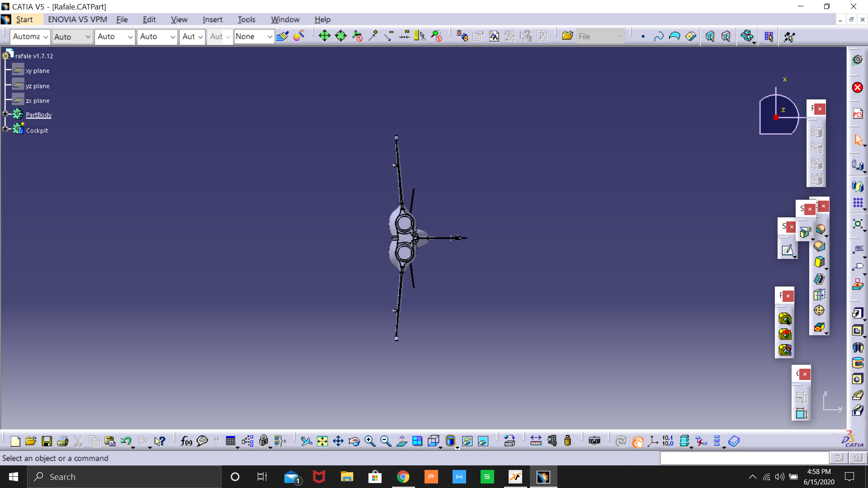Screen dimensions: 868x488
Task: Select the Pan view tool
Action: (338, 441)
